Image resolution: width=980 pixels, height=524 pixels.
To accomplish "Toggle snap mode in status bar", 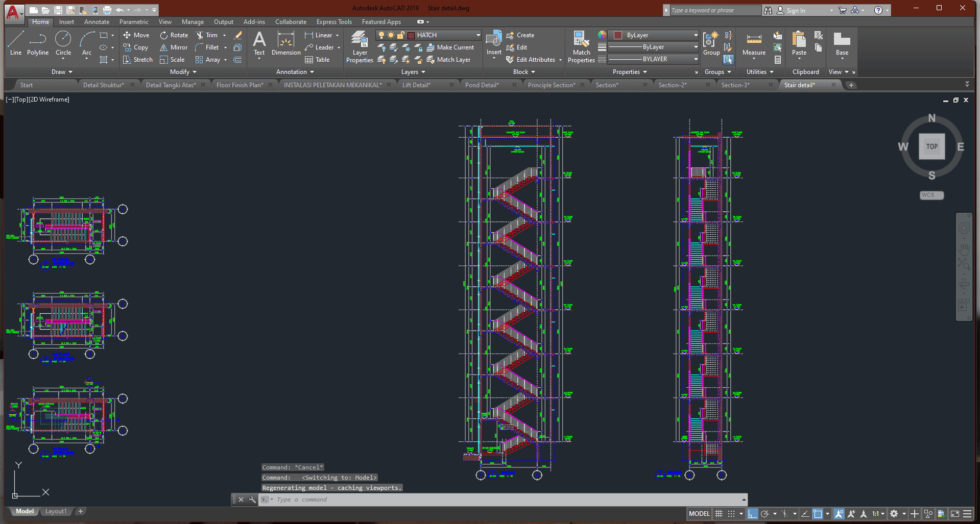I will tap(731, 514).
